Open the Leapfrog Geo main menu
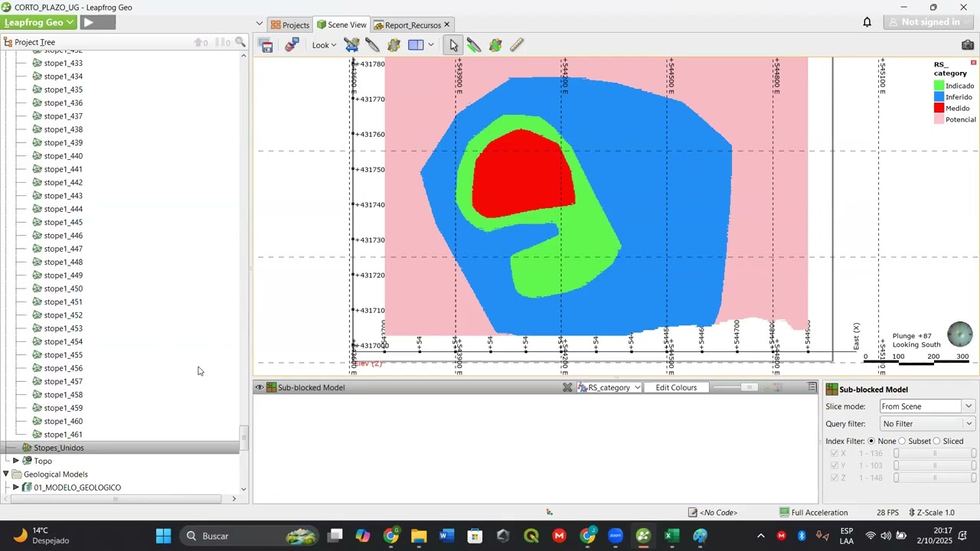 (39, 22)
